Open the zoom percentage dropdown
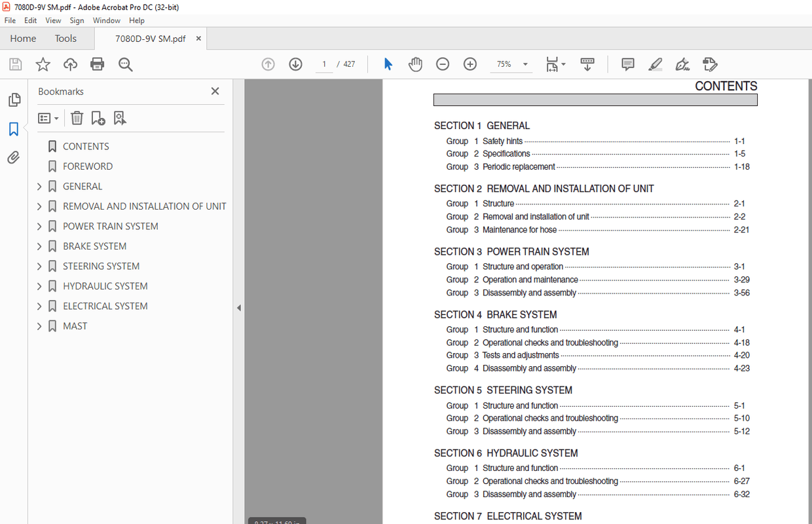Image resolution: width=812 pixels, height=524 pixels. click(x=524, y=64)
